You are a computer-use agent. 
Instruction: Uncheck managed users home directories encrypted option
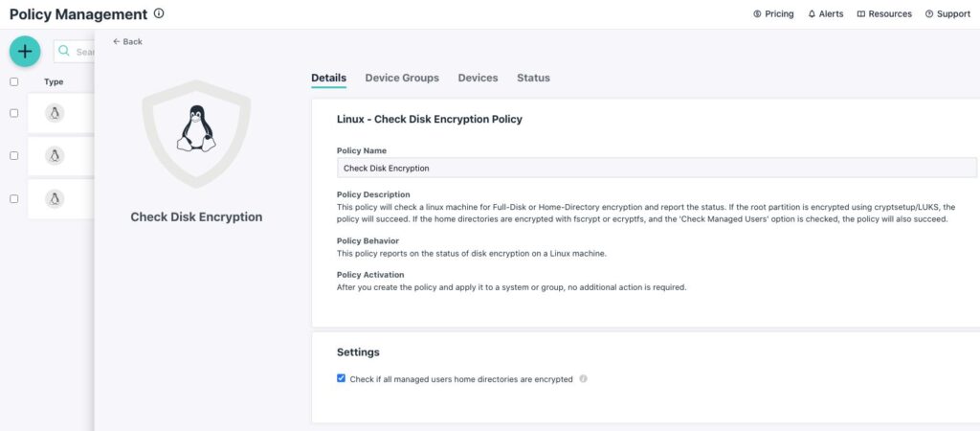342,378
